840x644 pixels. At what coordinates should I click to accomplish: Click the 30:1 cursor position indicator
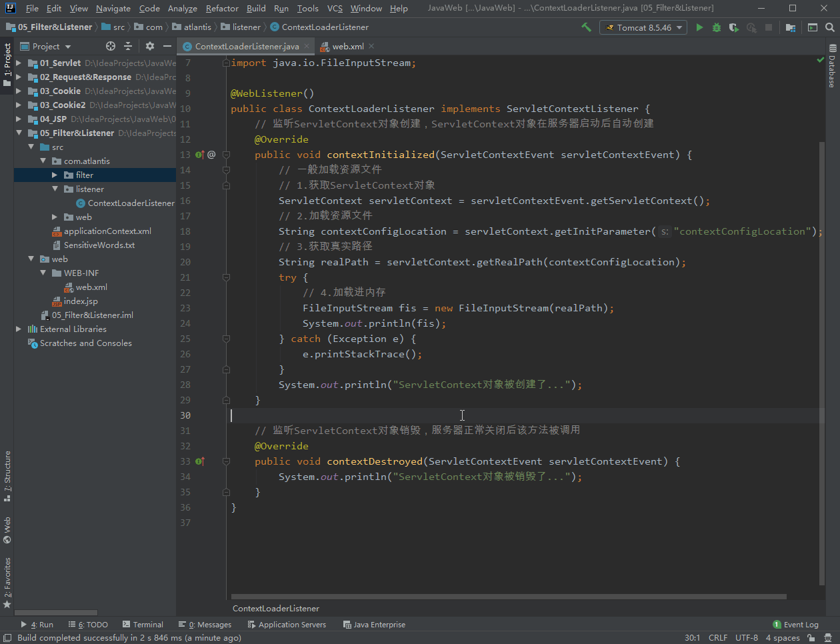(693, 638)
